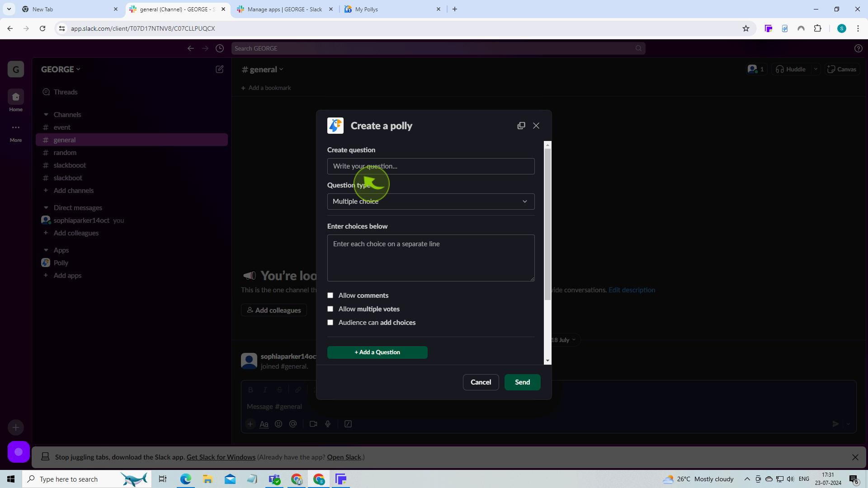Open the Huddle options dropdown arrow
This screenshot has height=488, width=868.
[816, 69]
